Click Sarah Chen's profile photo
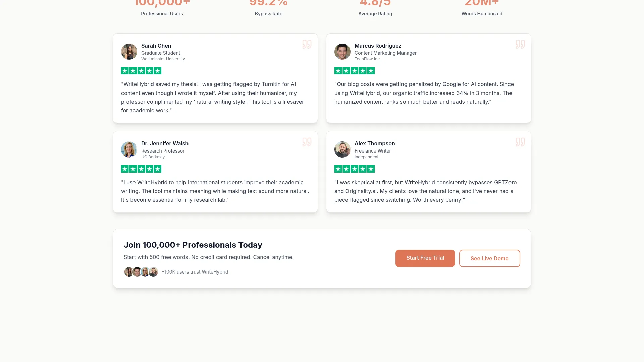 129,52
